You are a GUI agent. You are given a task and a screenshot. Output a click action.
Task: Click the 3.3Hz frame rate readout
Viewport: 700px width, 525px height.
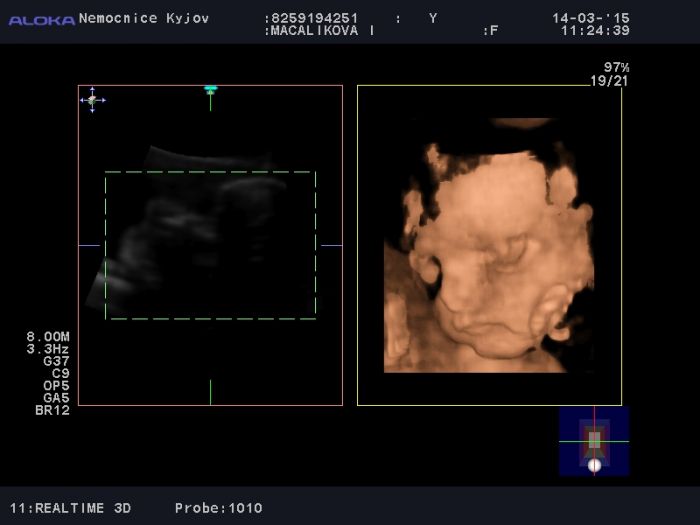coord(48,349)
